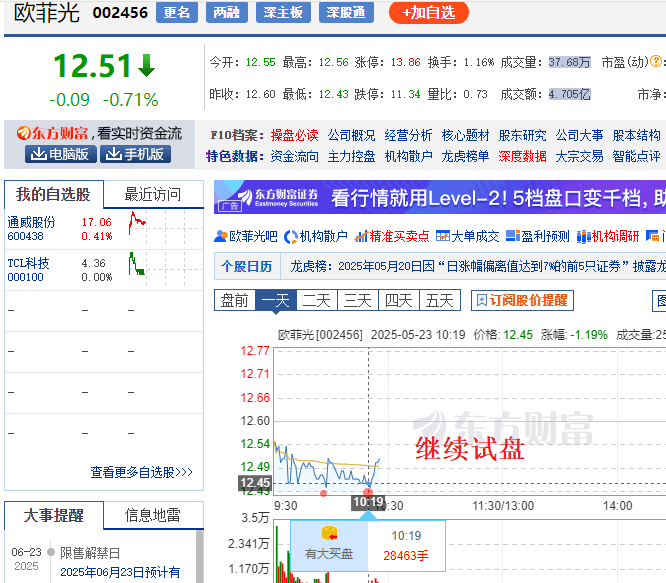The width and height of the screenshot is (666, 583).
Task: Open the 龙虎榜 2025年05月20日 news item
Action: click(478, 266)
